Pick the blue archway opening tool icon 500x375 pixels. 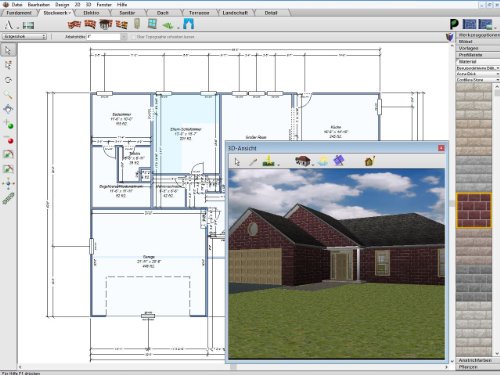point(189,24)
